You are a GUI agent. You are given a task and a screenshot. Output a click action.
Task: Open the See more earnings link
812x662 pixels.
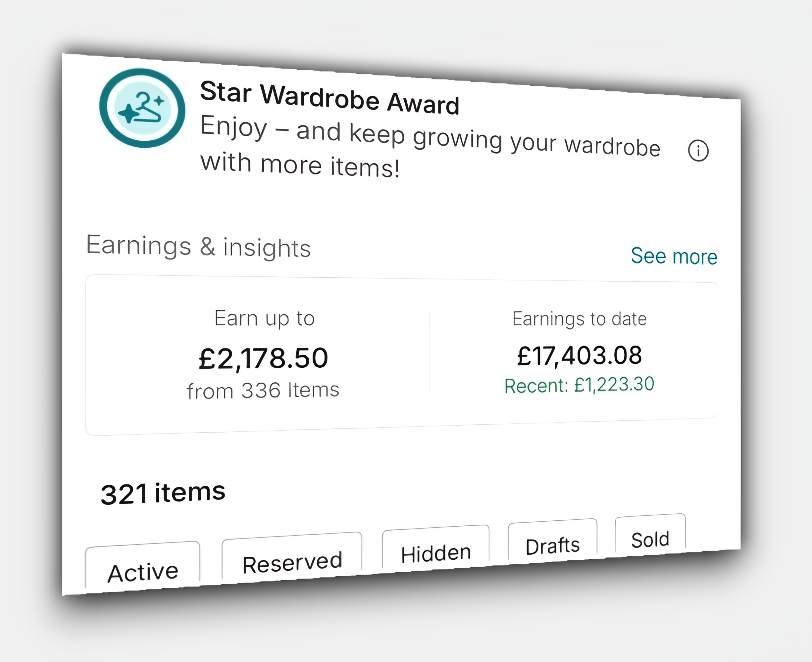674,256
